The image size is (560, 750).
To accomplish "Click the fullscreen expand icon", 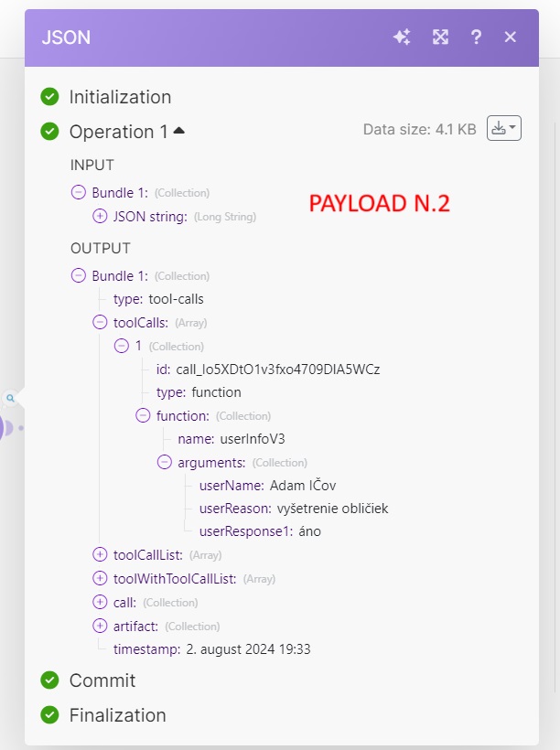I will click(x=440, y=37).
